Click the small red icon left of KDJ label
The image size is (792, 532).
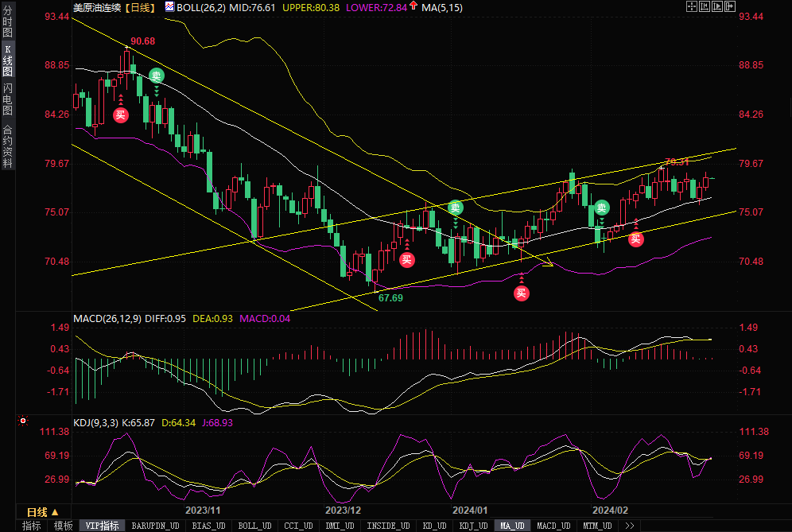24,422
